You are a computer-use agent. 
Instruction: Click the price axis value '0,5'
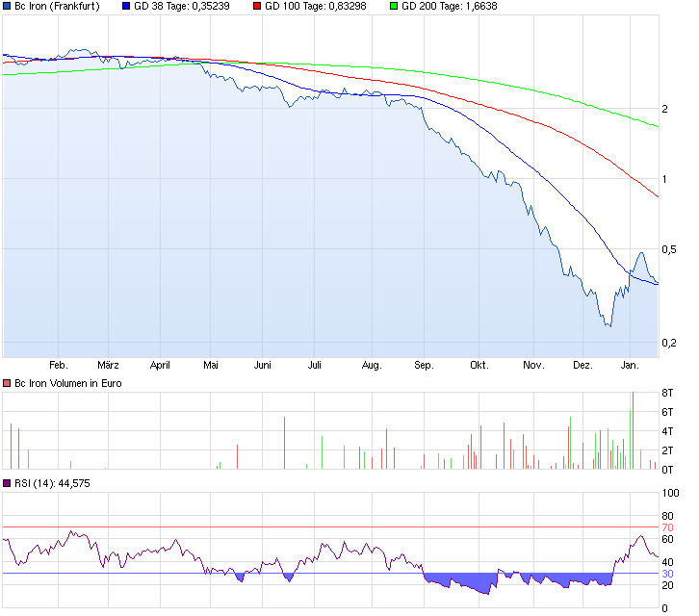coord(669,249)
